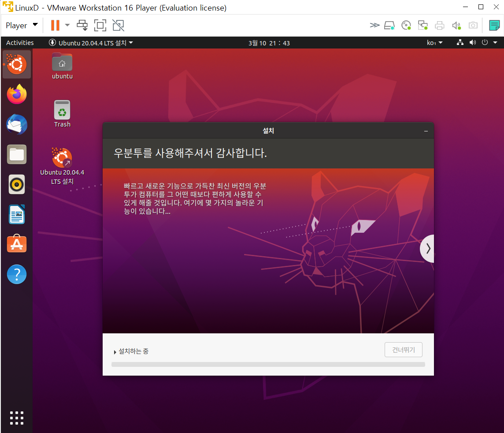Viewport: 504px width, 433px height.
Task: Click the printer device icon
Action: pyautogui.click(x=439, y=25)
